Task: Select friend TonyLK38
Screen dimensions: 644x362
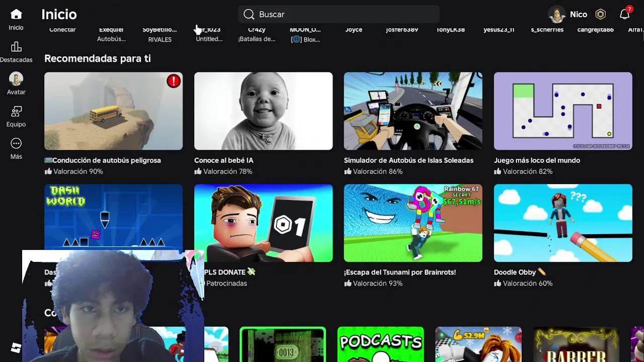Action: pyautogui.click(x=450, y=30)
